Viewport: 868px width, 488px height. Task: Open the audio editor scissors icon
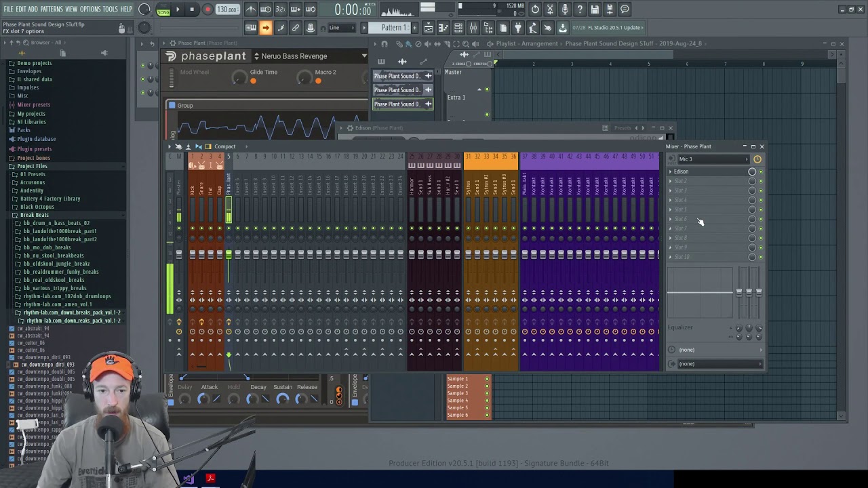click(x=550, y=9)
